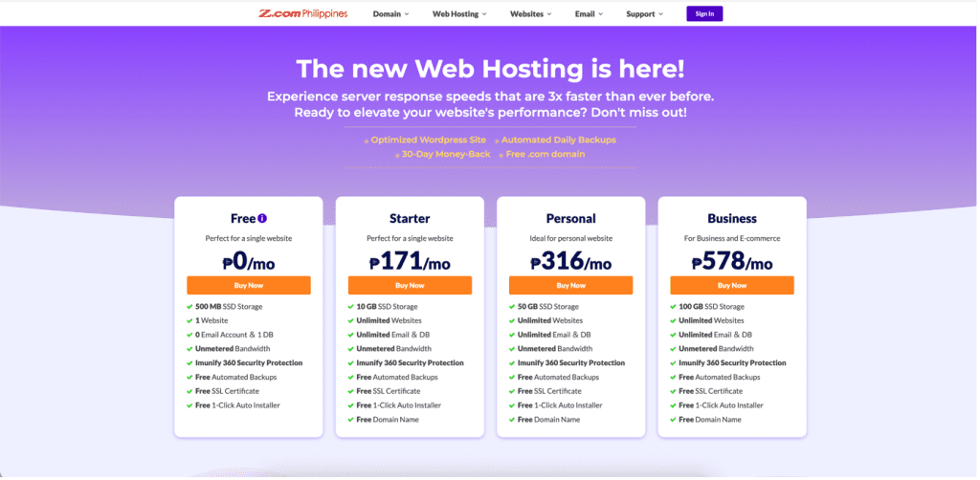The height and width of the screenshot is (480, 980).
Task: Buy the Starter plan
Action: point(410,285)
